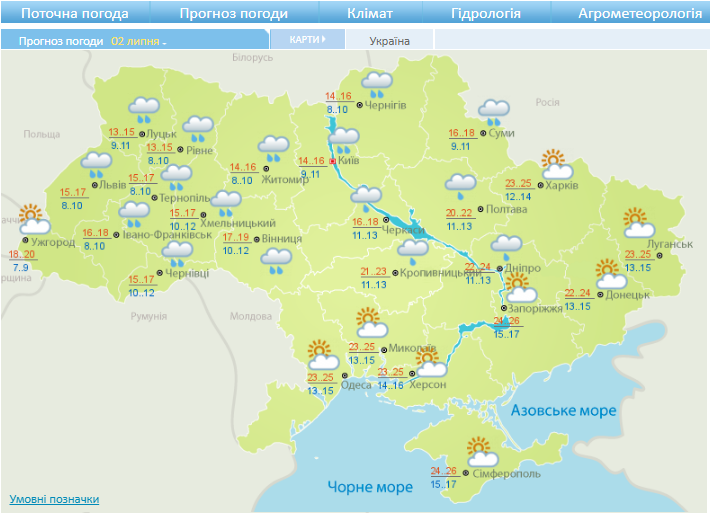The height and width of the screenshot is (513, 710).
Task: Open the Поточна погода tab
Action: pyautogui.click(x=75, y=14)
